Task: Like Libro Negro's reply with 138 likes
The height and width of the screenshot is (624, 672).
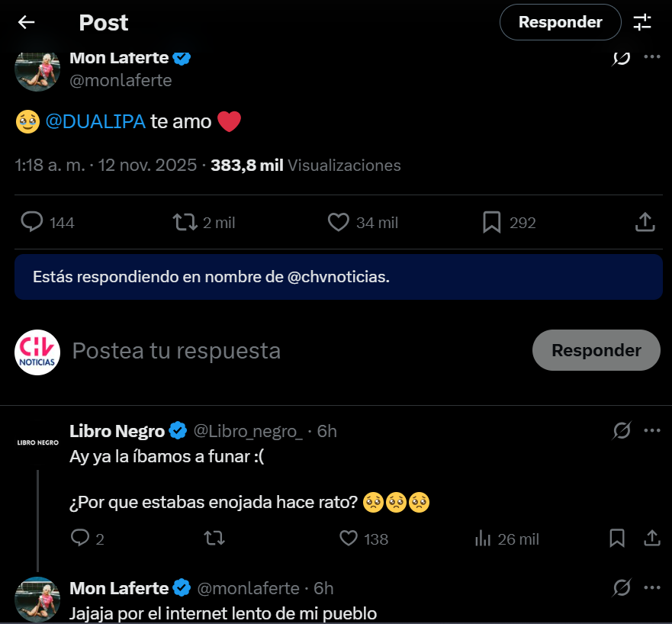Action: point(349,539)
